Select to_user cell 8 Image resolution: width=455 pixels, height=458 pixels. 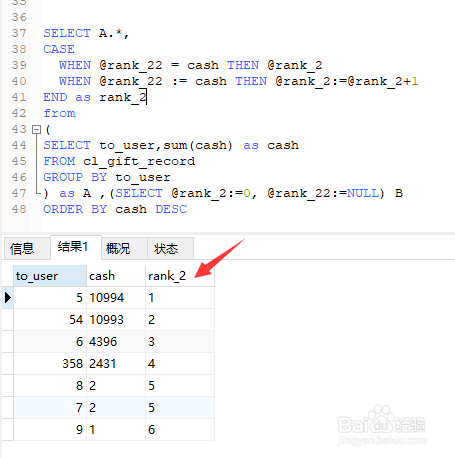pyautogui.click(x=50, y=386)
